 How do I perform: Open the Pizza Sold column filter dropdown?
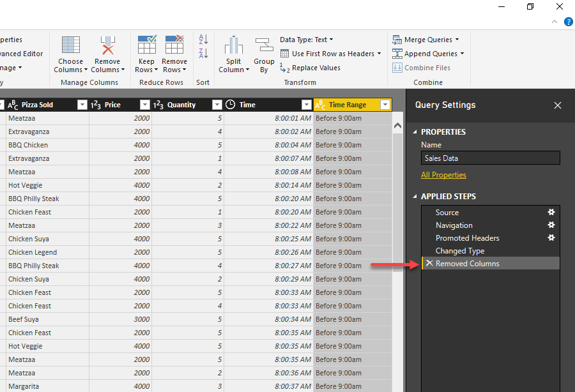pyautogui.click(x=82, y=104)
